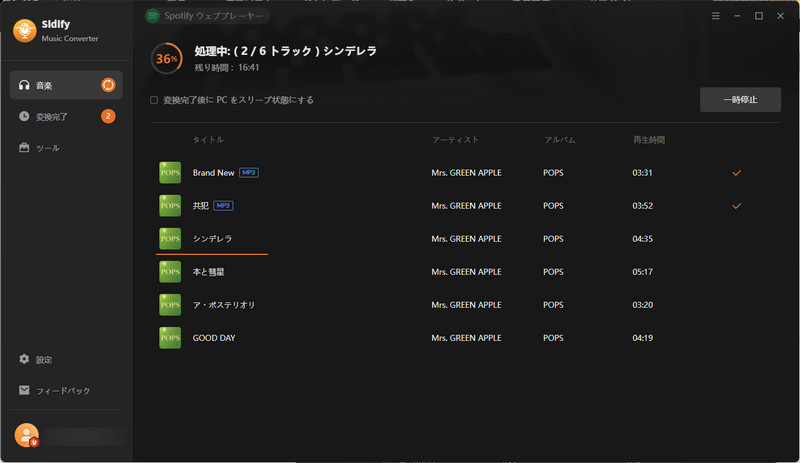Click the Brand New album thumbnail

click(x=170, y=173)
